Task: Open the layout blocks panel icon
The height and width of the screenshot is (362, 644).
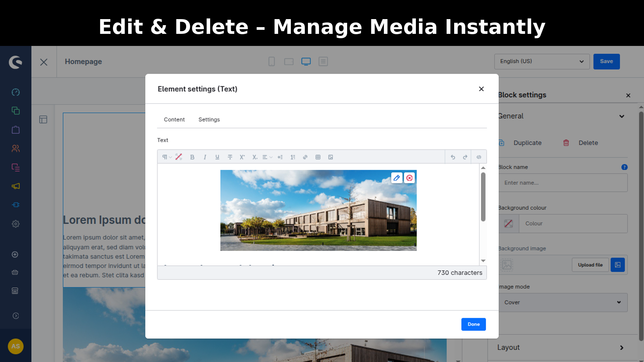Action: point(43,120)
